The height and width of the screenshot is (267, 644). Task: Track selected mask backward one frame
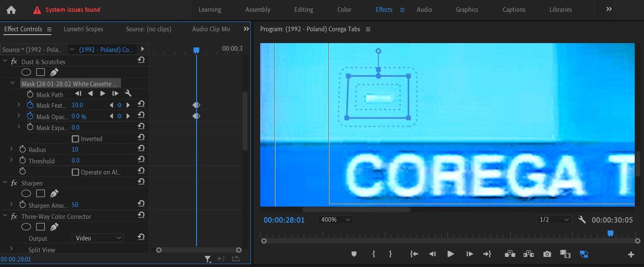78,94
